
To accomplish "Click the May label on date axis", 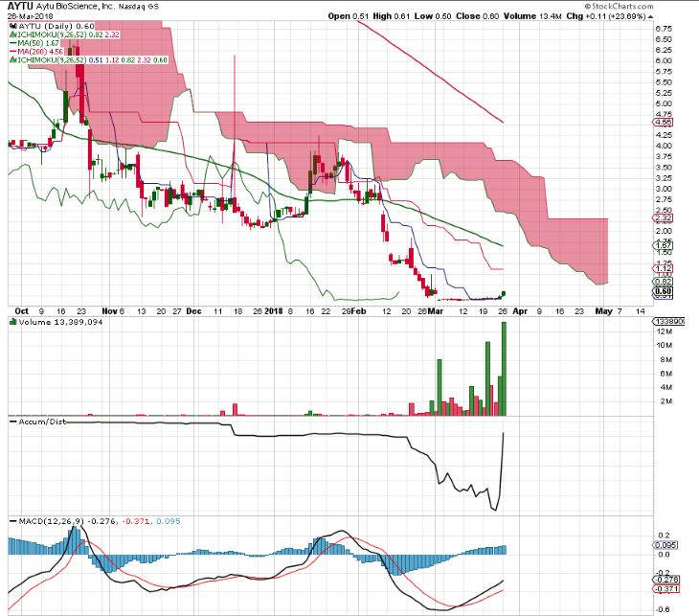I will [x=603, y=311].
